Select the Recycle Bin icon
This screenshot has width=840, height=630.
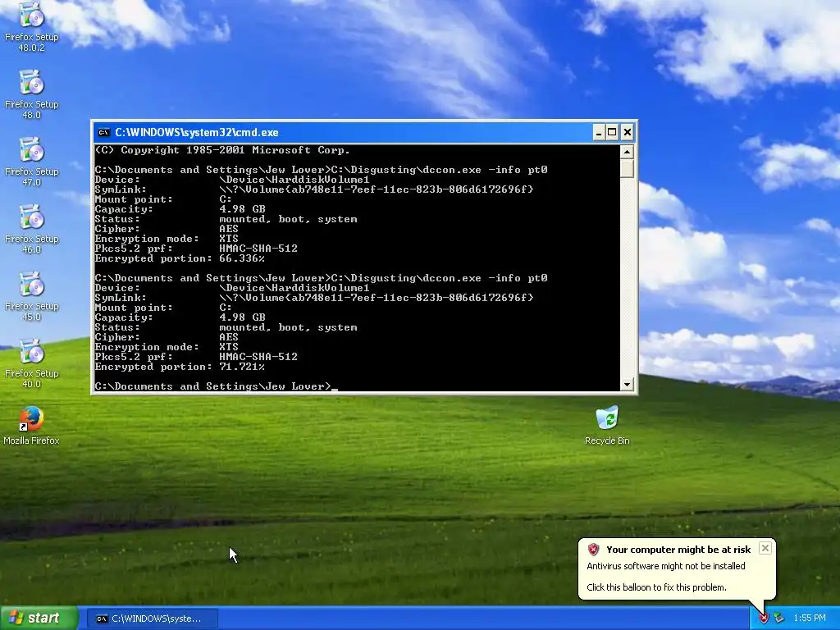click(x=607, y=426)
